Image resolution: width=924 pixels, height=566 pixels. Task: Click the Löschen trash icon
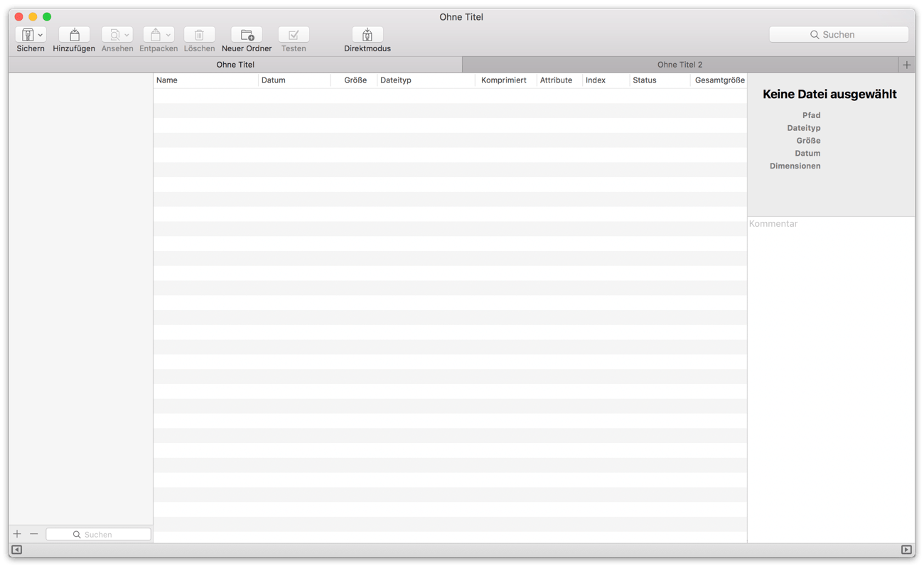click(199, 35)
